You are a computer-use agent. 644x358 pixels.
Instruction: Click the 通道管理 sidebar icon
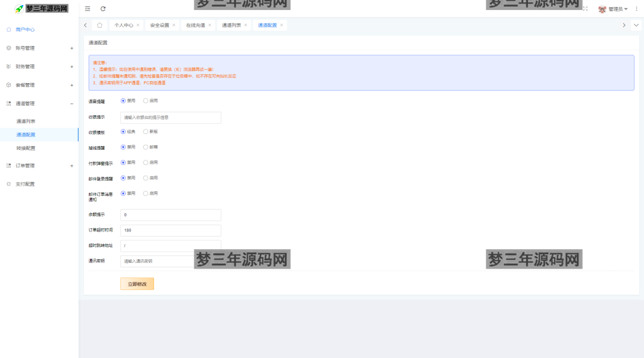[9, 104]
